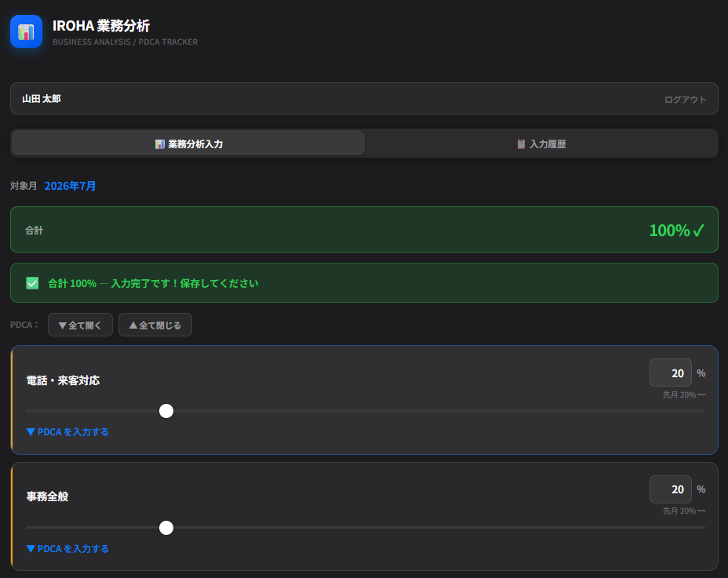This screenshot has height=578, width=728.
Task: Click BUSINESS ANALYSIS / PDCA TRACKER subtitle
Action: pos(125,42)
